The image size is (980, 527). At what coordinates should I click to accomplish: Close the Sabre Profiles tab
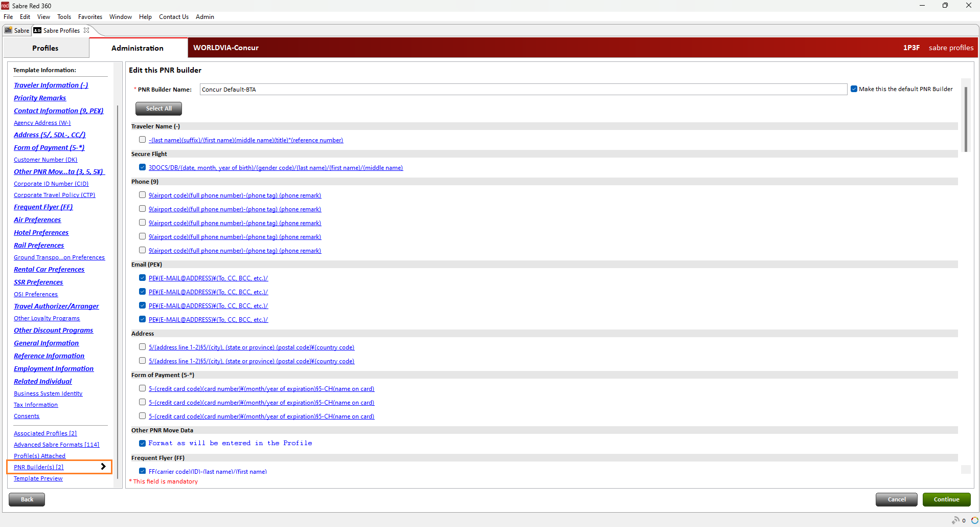coord(86,30)
